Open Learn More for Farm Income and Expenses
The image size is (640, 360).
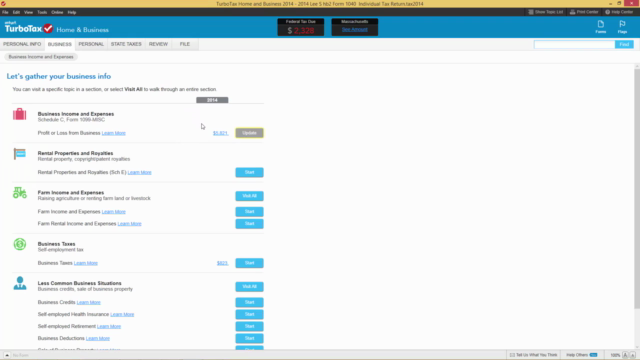pos(113,211)
